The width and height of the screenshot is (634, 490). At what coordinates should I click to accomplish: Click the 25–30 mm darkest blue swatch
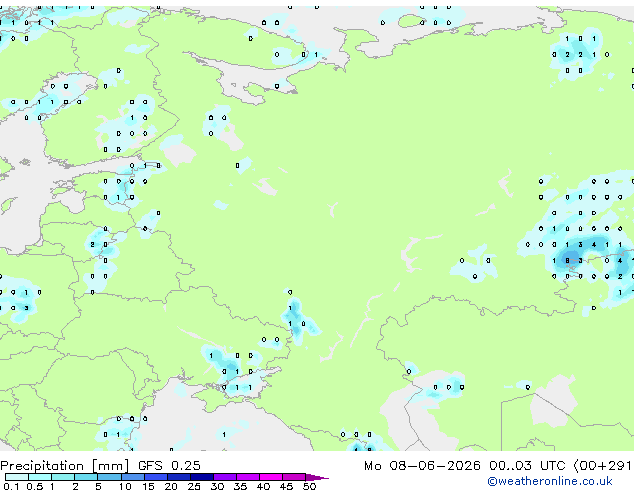coord(202,477)
